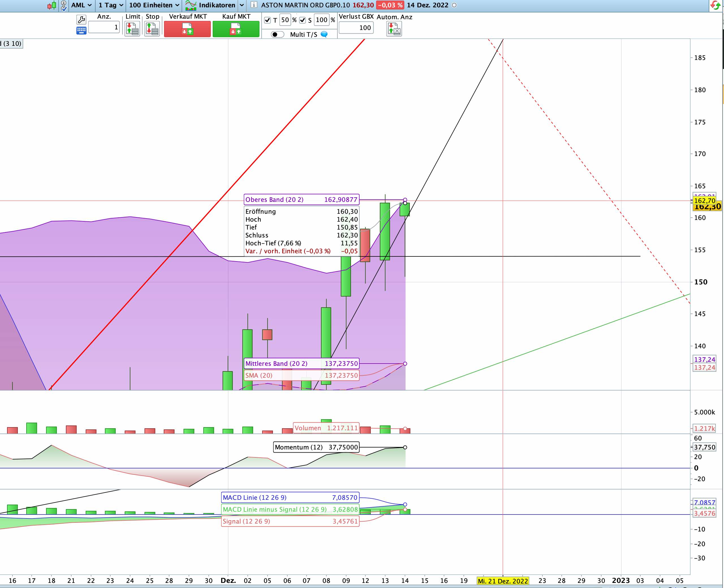Image resolution: width=724 pixels, height=588 pixels.
Task: Open the AML symbol dropdown
Action: pos(81,5)
